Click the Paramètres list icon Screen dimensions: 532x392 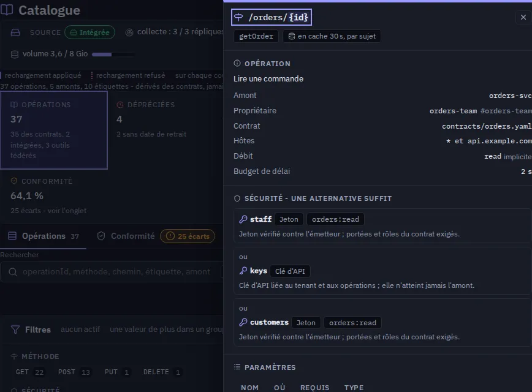[x=237, y=367]
